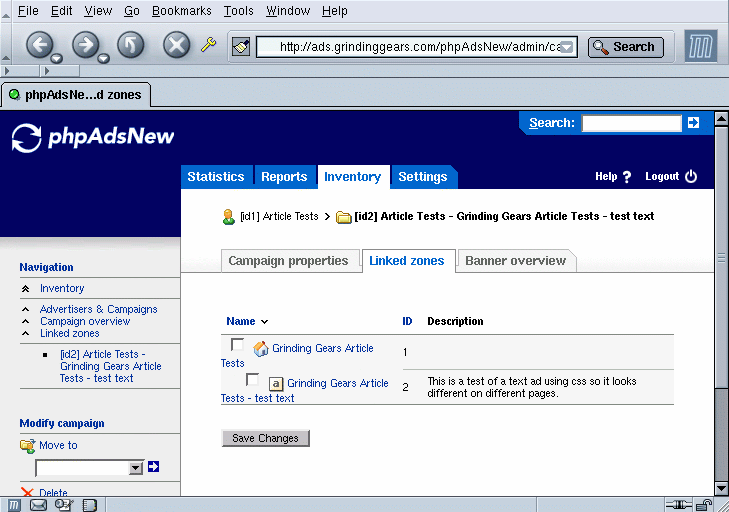Click the Move to icon under Modify campaign
The height and width of the screenshot is (512, 729).
pos(27,446)
